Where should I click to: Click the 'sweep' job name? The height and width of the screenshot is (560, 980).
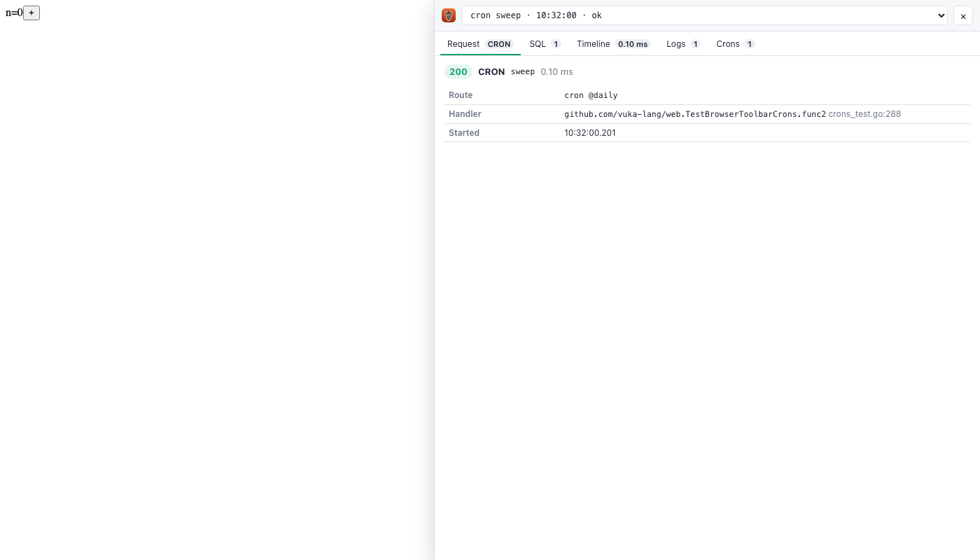523,72
